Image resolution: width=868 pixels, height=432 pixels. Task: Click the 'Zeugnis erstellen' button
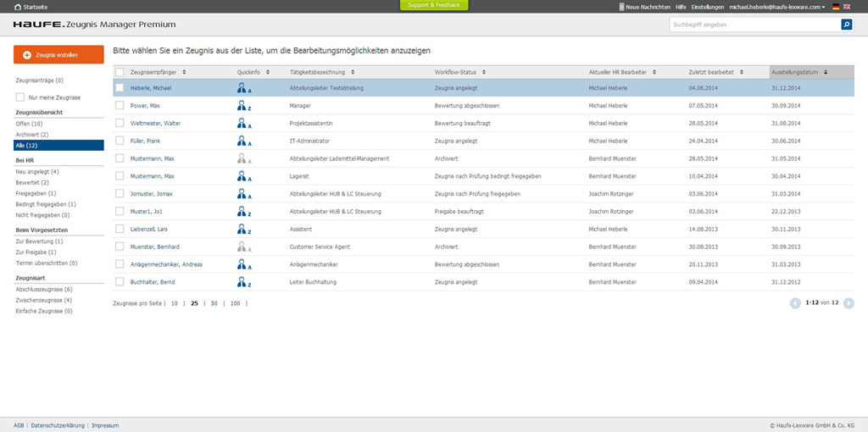pos(58,55)
